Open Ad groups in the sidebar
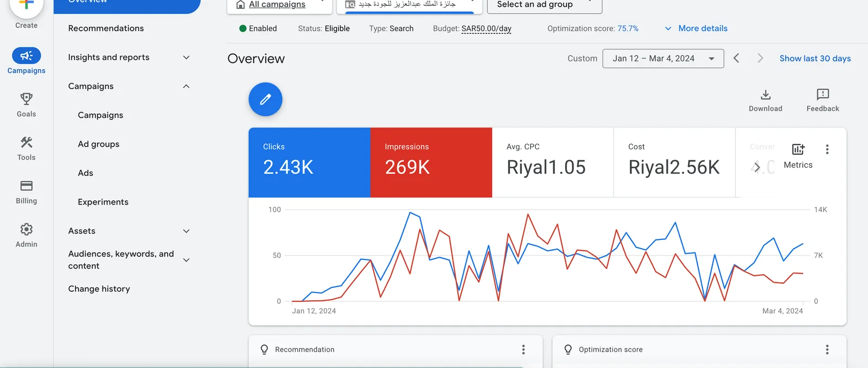 coord(99,144)
